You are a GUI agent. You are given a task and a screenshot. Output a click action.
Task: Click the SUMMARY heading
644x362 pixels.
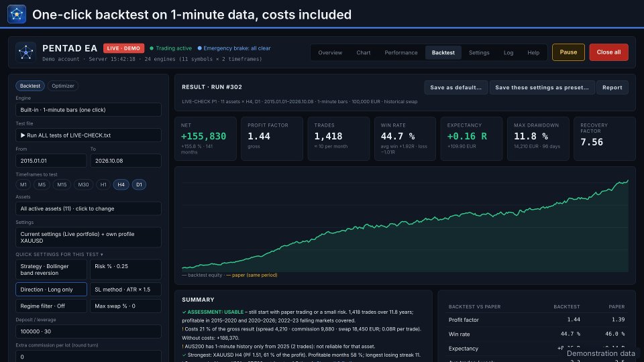[x=198, y=300]
